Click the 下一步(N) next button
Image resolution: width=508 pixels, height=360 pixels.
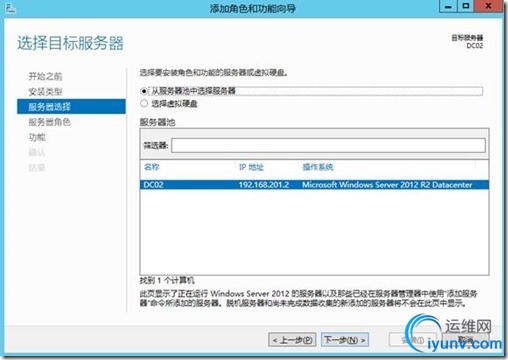[345, 340]
